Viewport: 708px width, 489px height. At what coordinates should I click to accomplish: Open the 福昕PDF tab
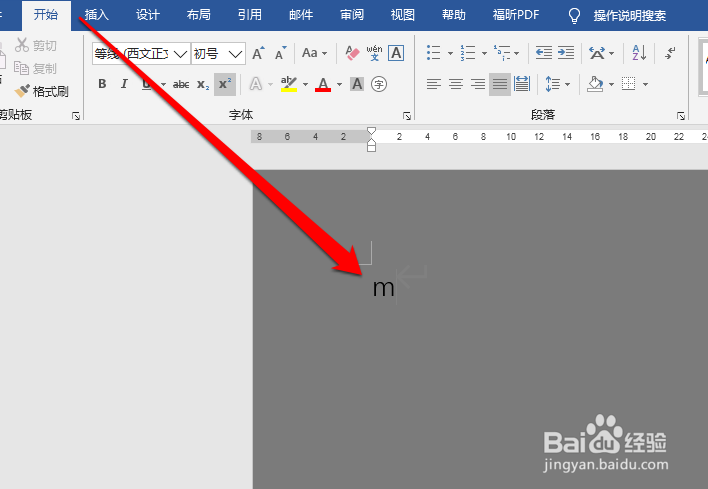pyautogui.click(x=516, y=15)
